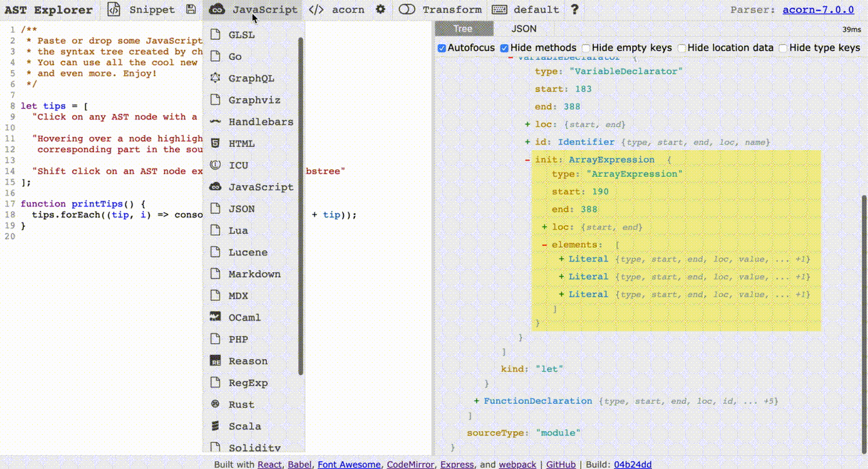The height and width of the screenshot is (469, 868).
Task: Click the save floppy disk icon
Action: pyautogui.click(x=191, y=9)
